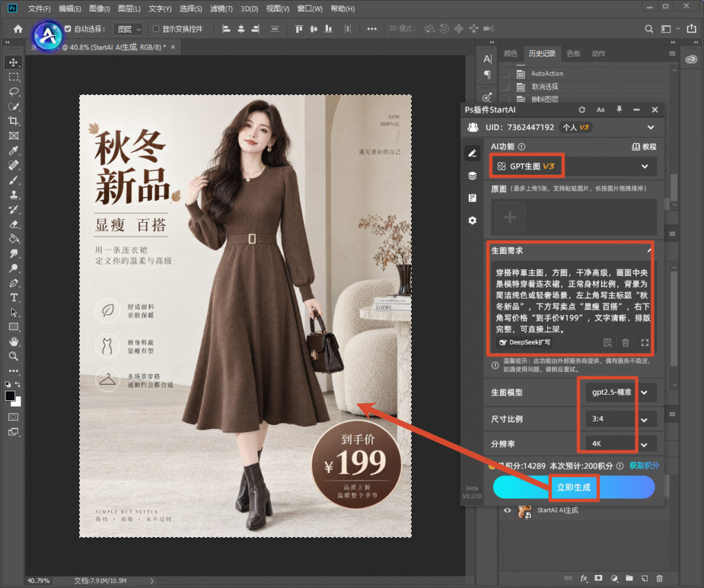
Task: Select the Crop tool
Action: tap(14, 121)
